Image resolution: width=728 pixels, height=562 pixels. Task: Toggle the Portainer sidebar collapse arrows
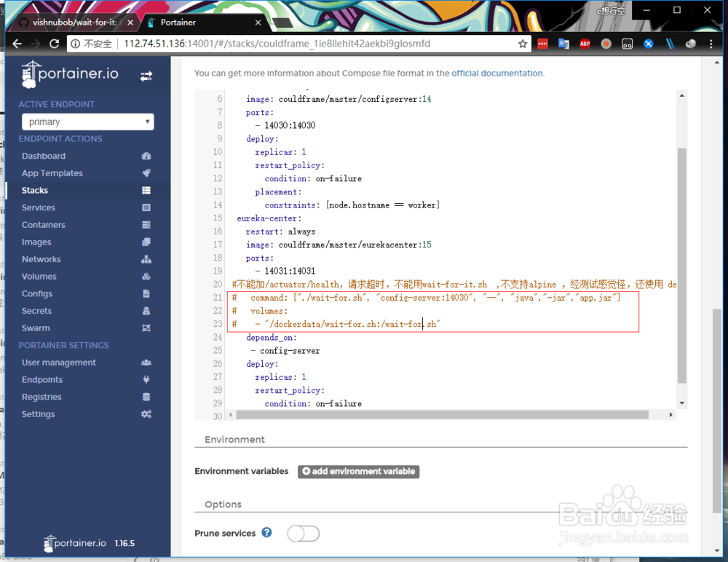click(x=146, y=76)
